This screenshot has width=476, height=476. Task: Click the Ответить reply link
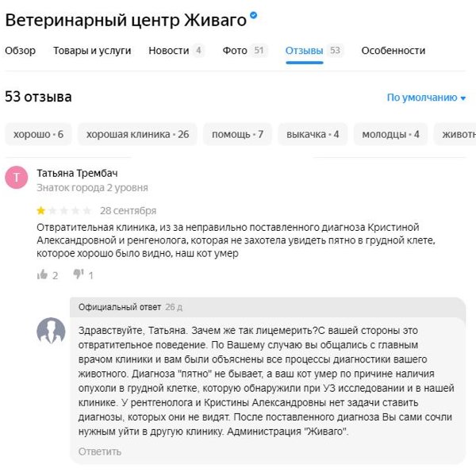coord(100,451)
